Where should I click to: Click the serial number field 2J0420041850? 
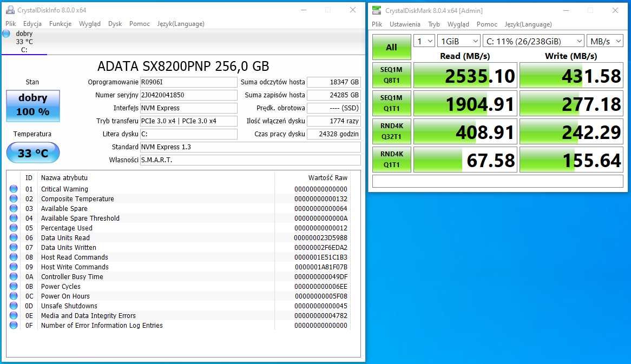(189, 95)
